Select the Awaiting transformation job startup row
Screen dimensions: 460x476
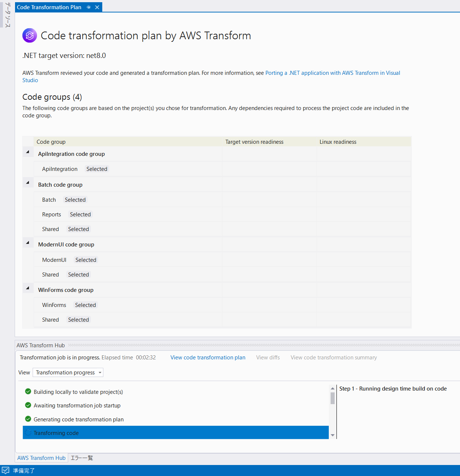click(x=176, y=405)
